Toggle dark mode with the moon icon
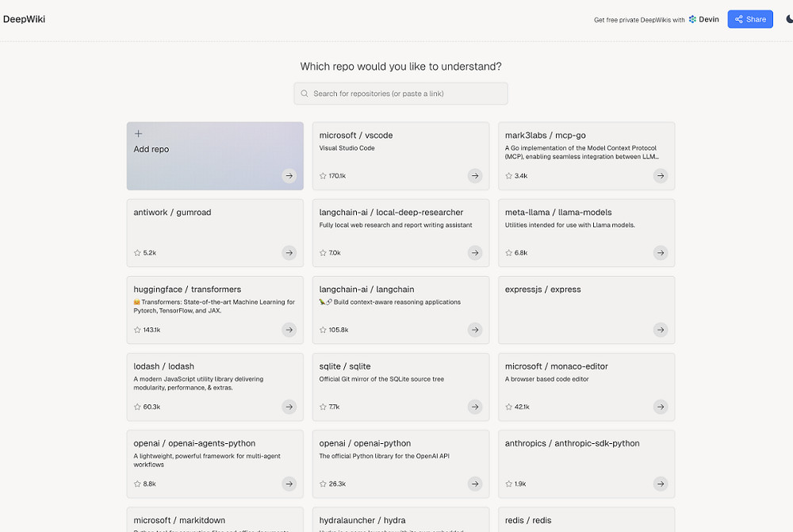The image size is (793, 532). tap(788, 19)
